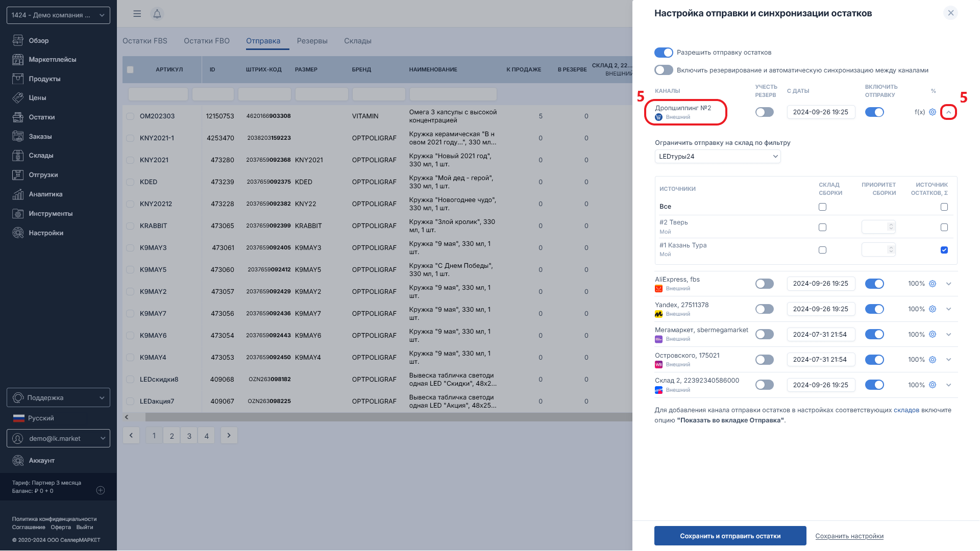This screenshot has width=980, height=551.
Task: Toggle Учесть резерв for Дропшиппинг №2
Action: 765,112
